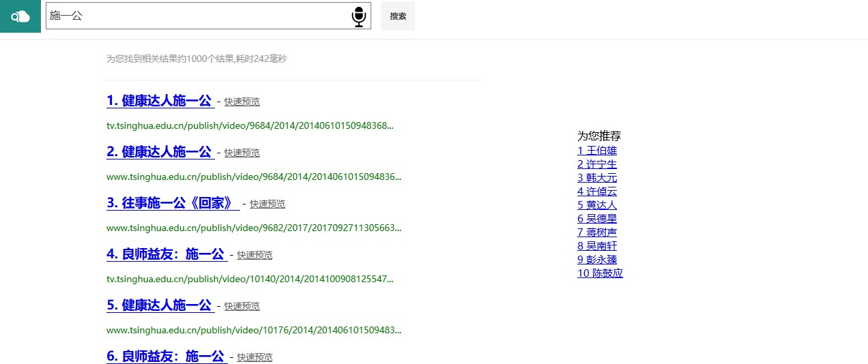Open 快速预览 for result 3
The width and height of the screenshot is (868, 364).
(x=267, y=204)
